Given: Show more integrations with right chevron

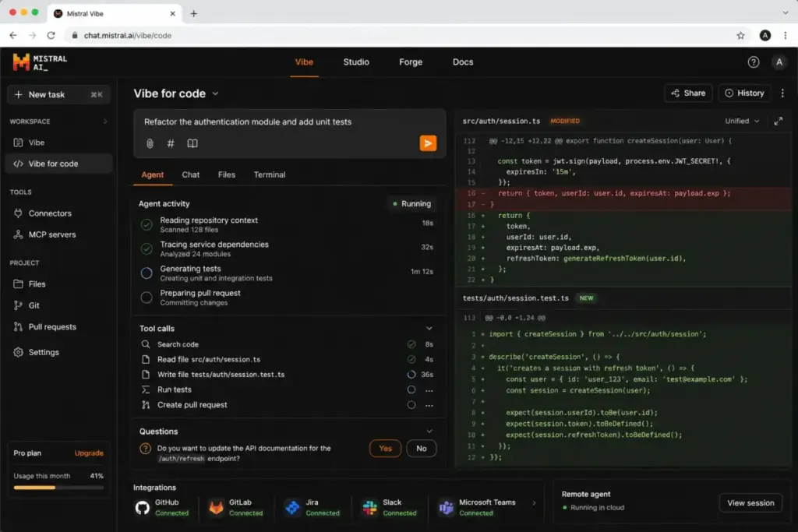Looking at the screenshot, I should (534, 503).
